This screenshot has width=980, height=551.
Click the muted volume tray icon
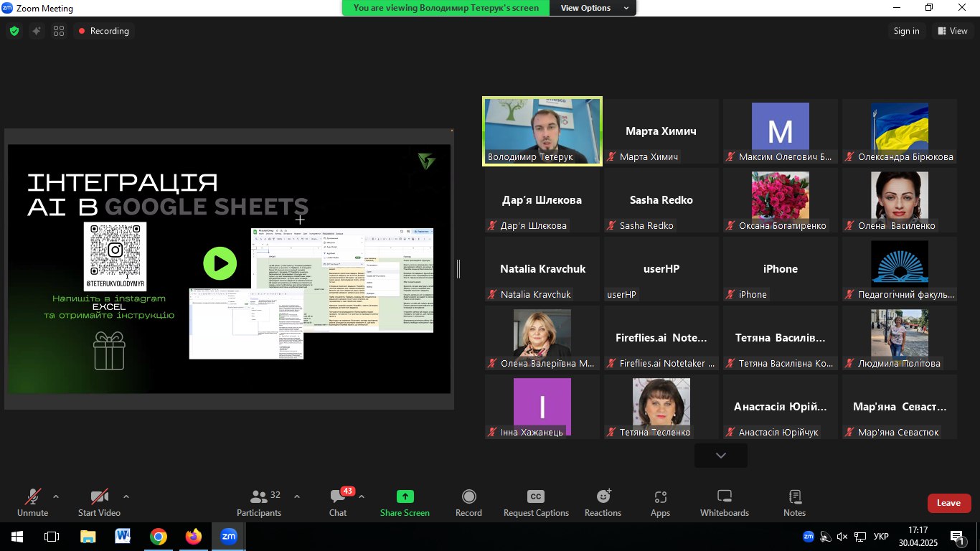842,537
